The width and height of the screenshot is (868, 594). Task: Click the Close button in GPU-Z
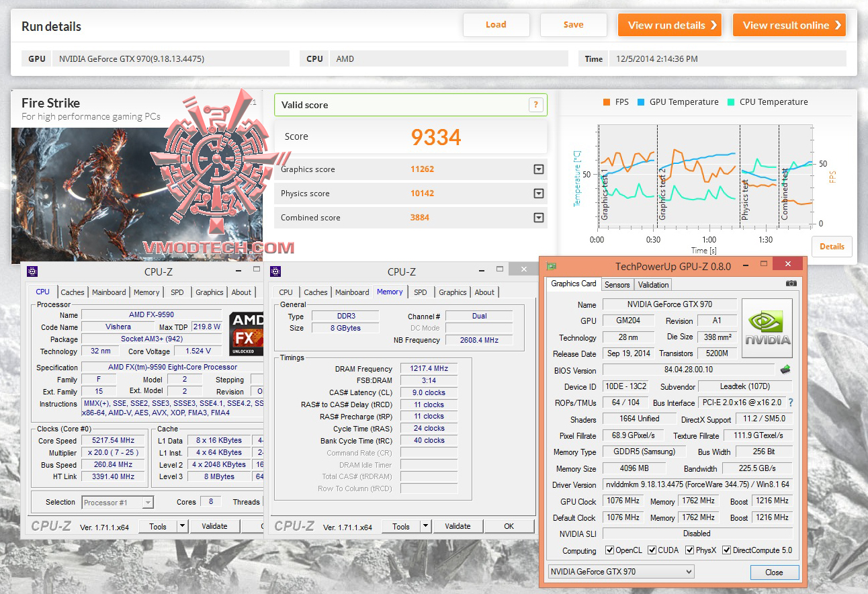(774, 572)
